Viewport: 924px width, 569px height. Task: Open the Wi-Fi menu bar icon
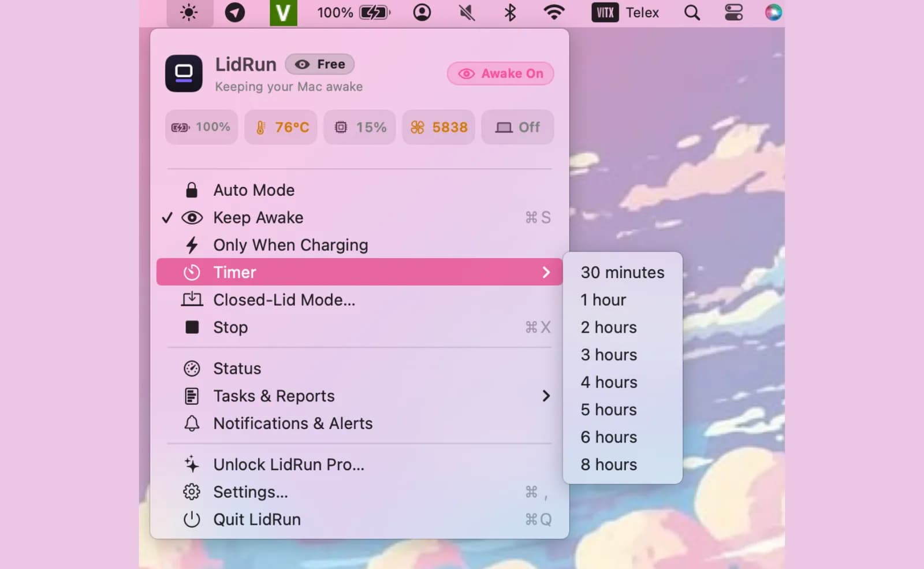point(554,12)
